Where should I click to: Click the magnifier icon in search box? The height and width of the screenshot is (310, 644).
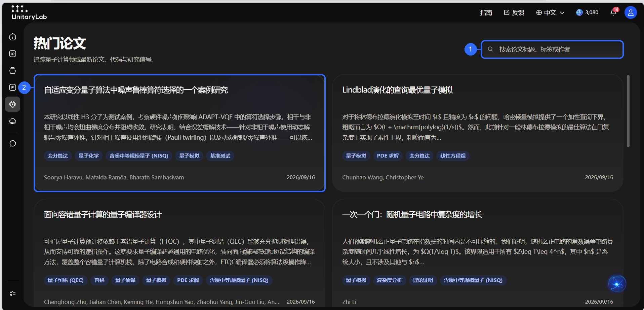pyautogui.click(x=490, y=49)
